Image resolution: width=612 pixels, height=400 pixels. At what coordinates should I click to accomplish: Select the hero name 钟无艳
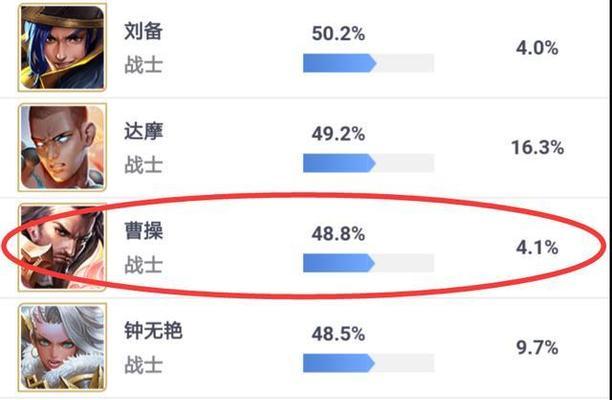(x=153, y=331)
